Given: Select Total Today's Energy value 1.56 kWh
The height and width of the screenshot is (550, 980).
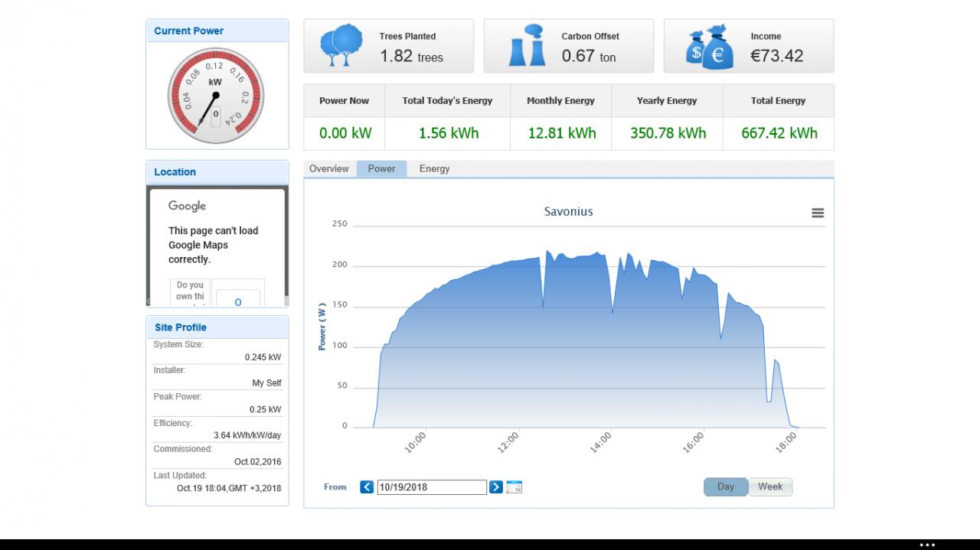Looking at the screenshot, I should pos(449,133).
